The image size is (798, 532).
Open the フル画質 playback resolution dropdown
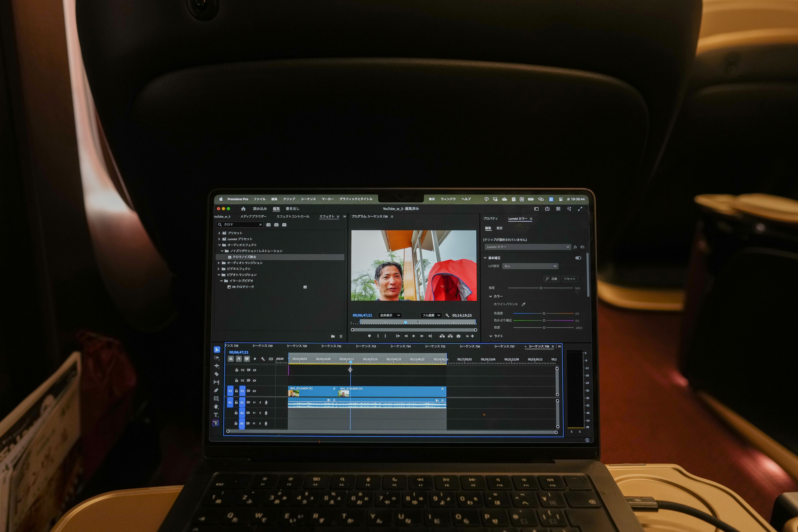point(431,315)
